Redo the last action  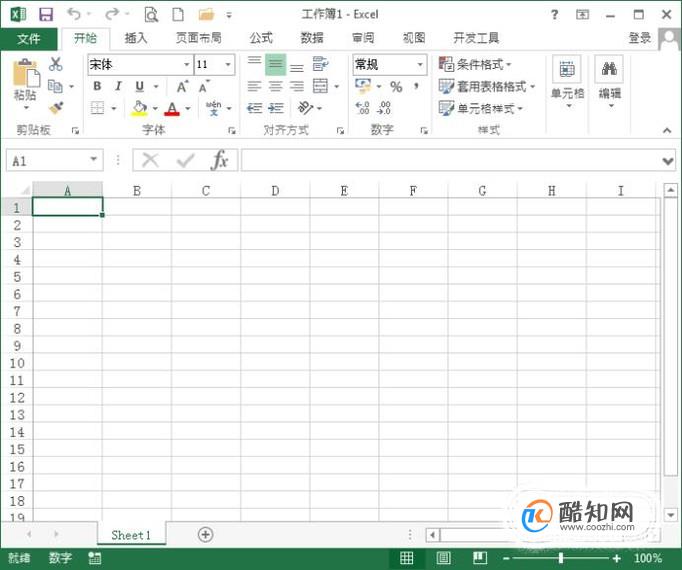(x=112, y=14)
